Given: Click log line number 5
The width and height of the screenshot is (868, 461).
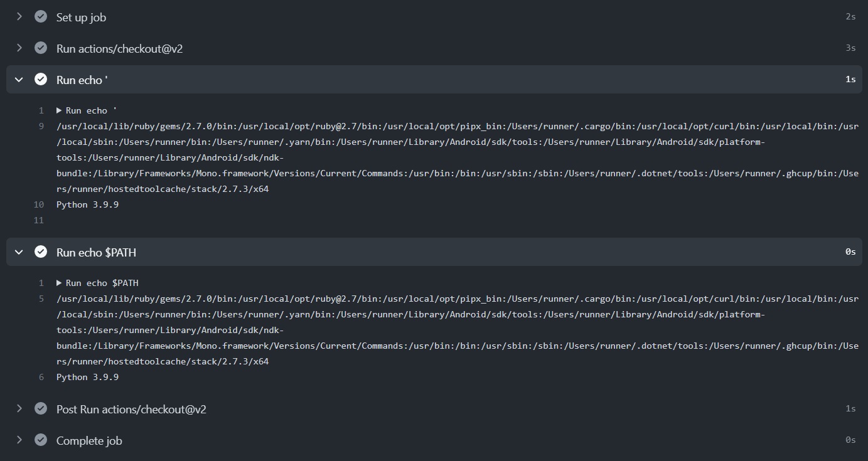Looking at the screenshot, I should coord(41,299).
